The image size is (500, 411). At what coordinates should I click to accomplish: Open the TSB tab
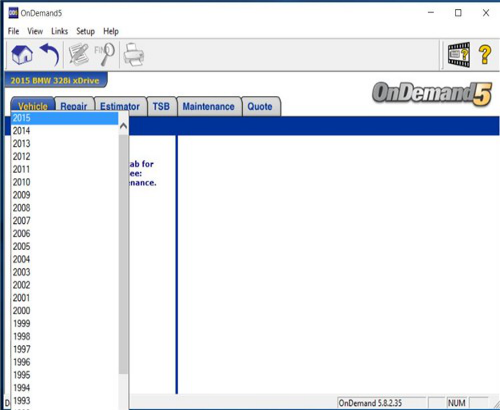(161, 106)
